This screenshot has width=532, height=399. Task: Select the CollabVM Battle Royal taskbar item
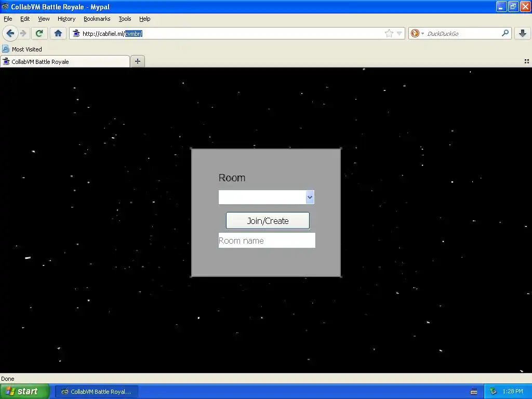click(96, 391)
